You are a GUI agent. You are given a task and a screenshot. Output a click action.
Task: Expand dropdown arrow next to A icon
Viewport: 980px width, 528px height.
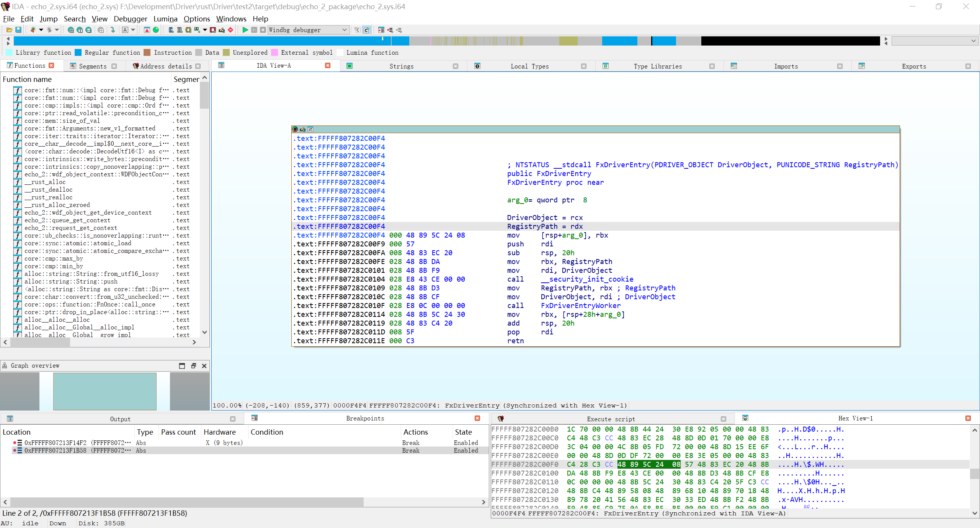click(x=133, y=30)
